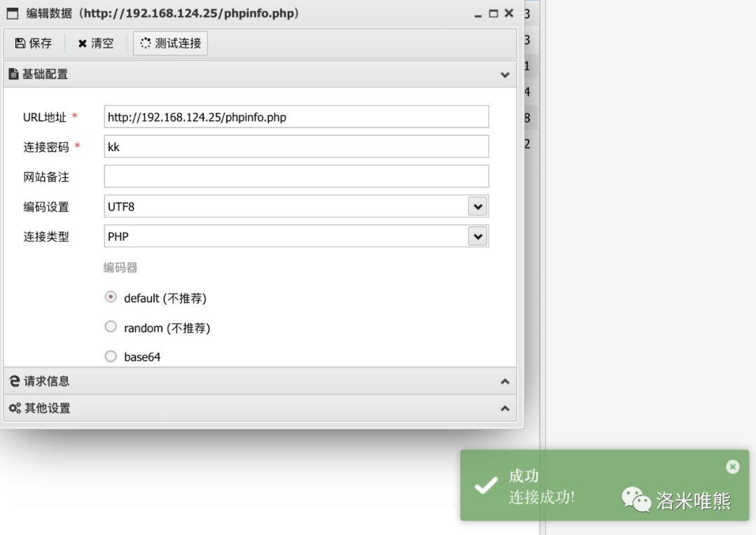Select the default (不推荐) encoder radio button
756x535 pixels.
111,297
